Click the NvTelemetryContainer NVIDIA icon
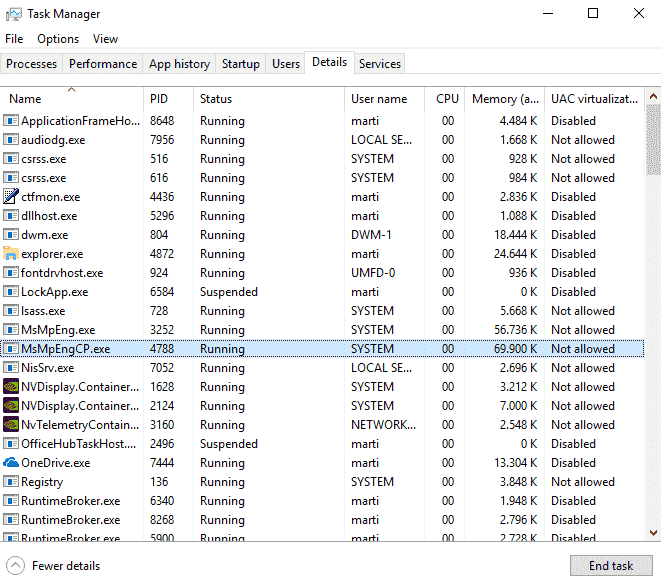Viewport: 661px width, 586px height. [x=11, y=425]
